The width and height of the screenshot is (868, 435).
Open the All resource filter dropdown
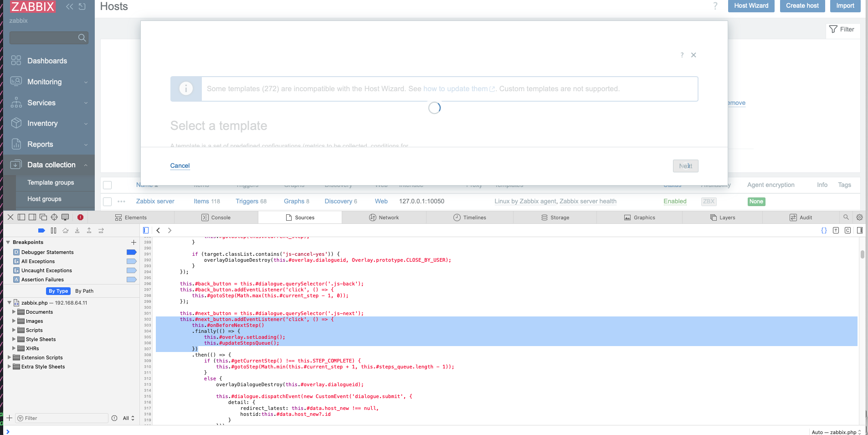point(129,418)
